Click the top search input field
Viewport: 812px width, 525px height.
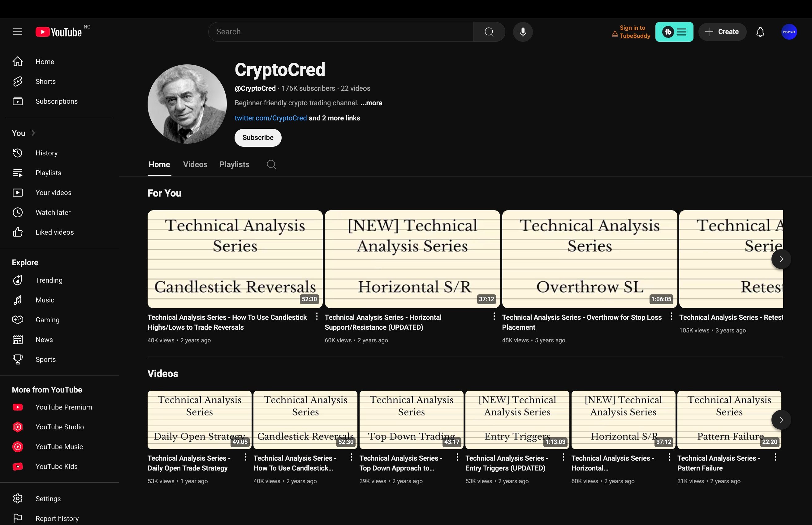341,32
